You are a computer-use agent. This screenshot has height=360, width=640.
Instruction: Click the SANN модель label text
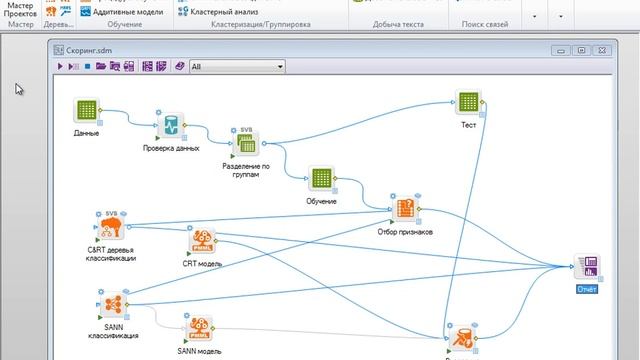point(199,351)
